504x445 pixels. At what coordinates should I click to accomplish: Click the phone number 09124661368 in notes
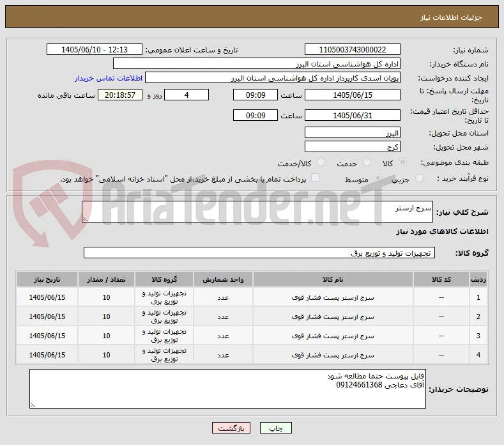(359, 385)
